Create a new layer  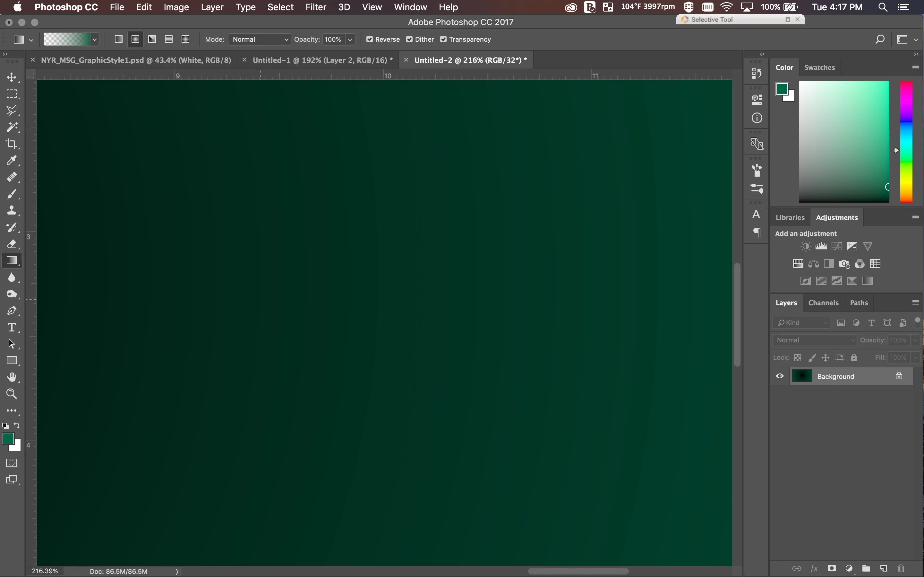tap(883, 568)
